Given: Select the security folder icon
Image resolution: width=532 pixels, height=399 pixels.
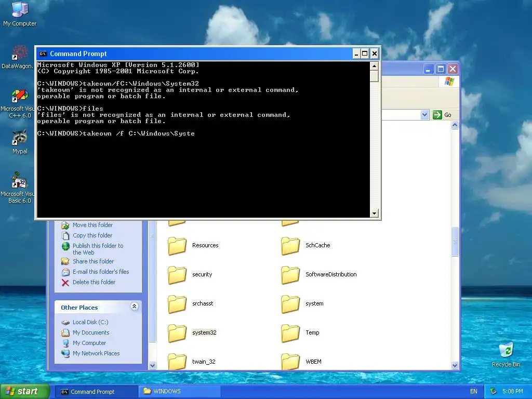Looking at the screenshot, I should 177,275.
